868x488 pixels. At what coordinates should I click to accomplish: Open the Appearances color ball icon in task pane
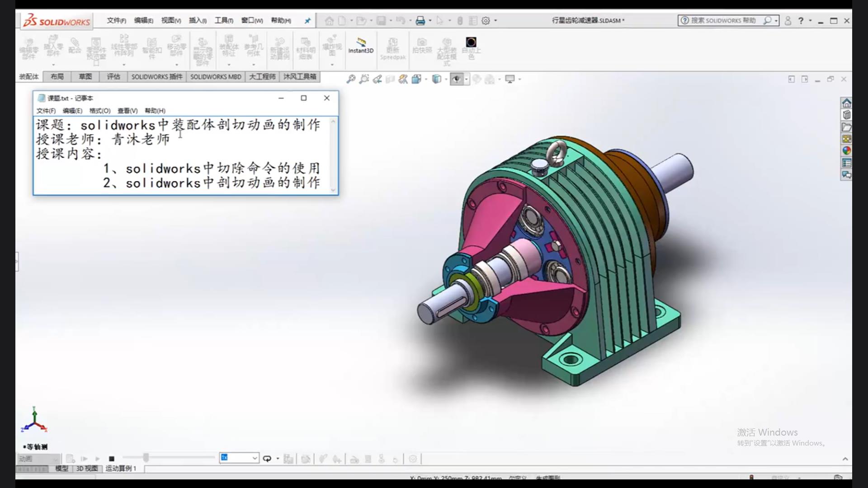pos(846,151)
